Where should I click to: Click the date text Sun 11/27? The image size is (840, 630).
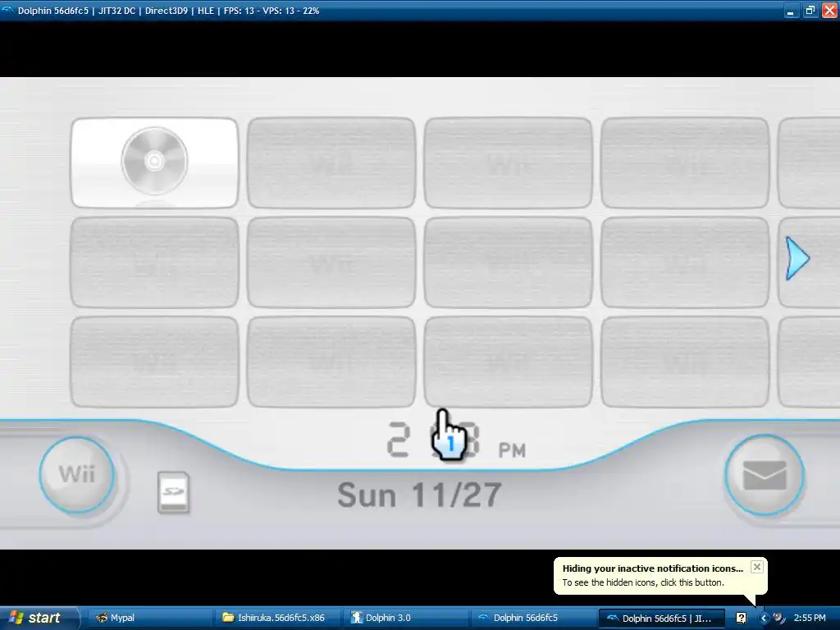point(420,495)
